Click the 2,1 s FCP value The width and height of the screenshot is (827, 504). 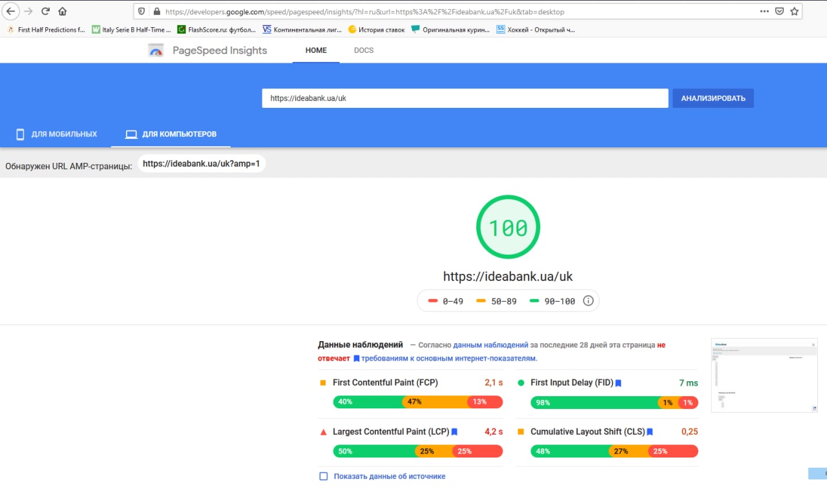pyautogui.click(x=494, y=383)
